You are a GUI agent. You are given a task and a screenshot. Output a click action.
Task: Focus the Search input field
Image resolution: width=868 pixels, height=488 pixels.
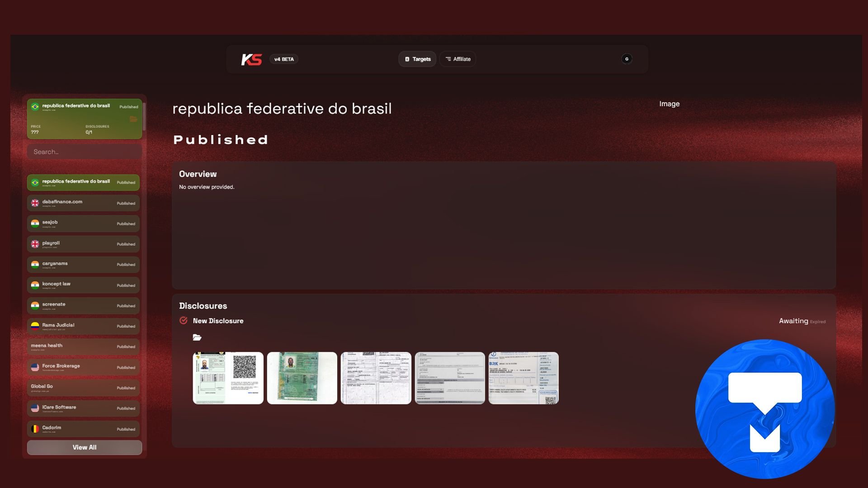pyautogui.click(x=85, y=152)
